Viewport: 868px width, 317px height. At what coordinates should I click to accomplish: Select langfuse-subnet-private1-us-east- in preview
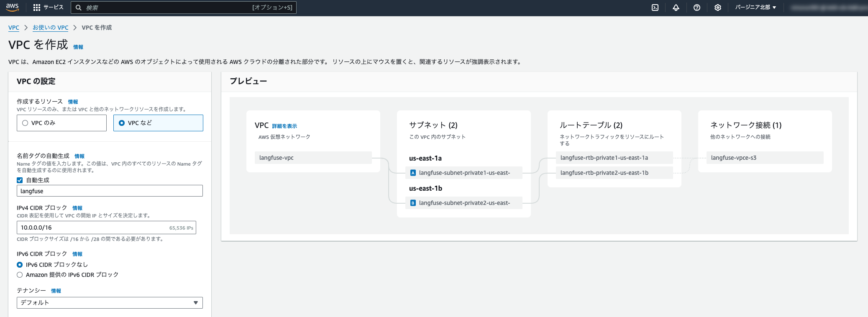click(464, 173)
